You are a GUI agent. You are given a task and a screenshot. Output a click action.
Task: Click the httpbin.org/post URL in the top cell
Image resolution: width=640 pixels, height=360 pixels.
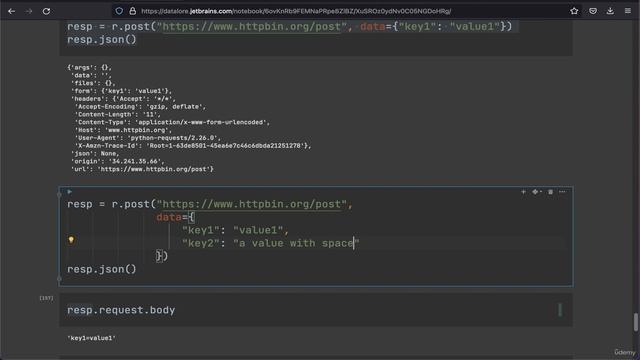pos(251,27)
